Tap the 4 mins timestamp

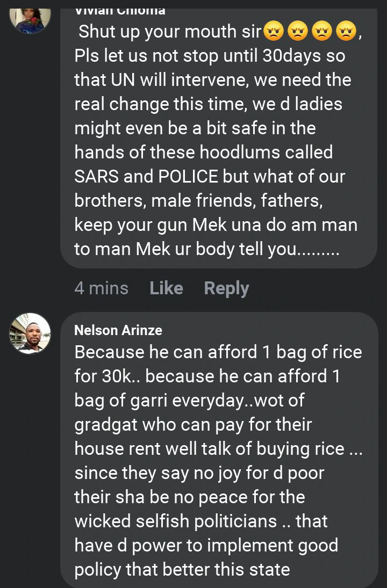coord(101,288)
